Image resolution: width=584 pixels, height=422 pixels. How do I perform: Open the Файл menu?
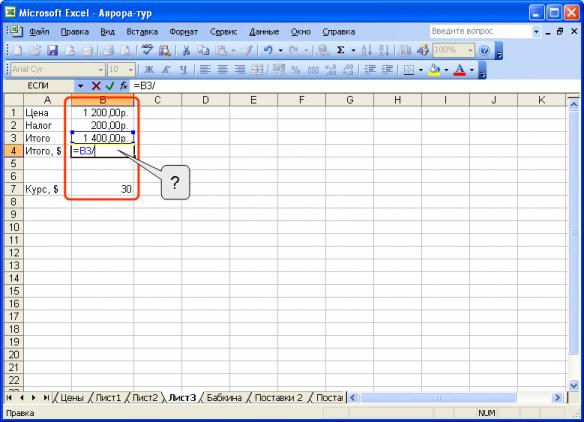(39, 32)
